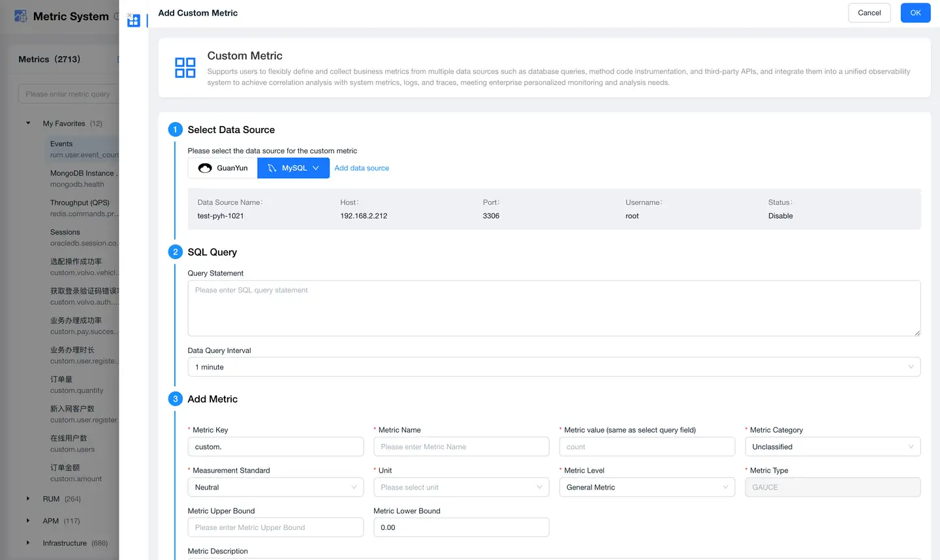
Task: Click the Custom Metric four-squares icon
Action: click(185, 68)
